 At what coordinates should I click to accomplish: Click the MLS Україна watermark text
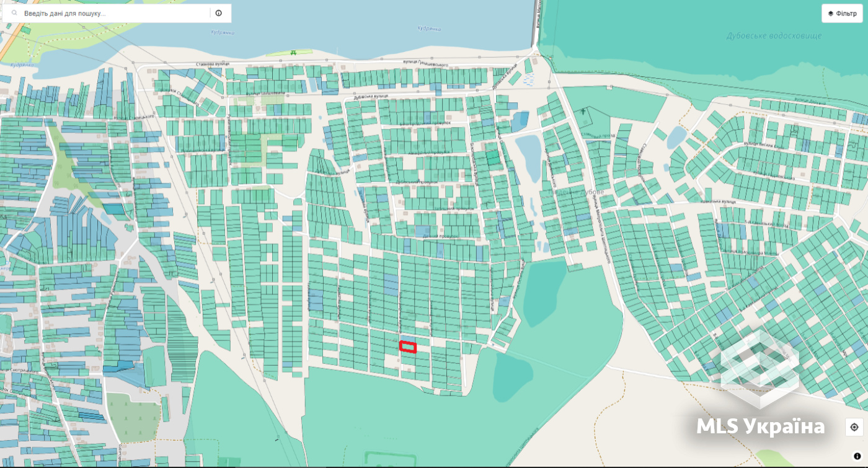(x=761, y=427)
